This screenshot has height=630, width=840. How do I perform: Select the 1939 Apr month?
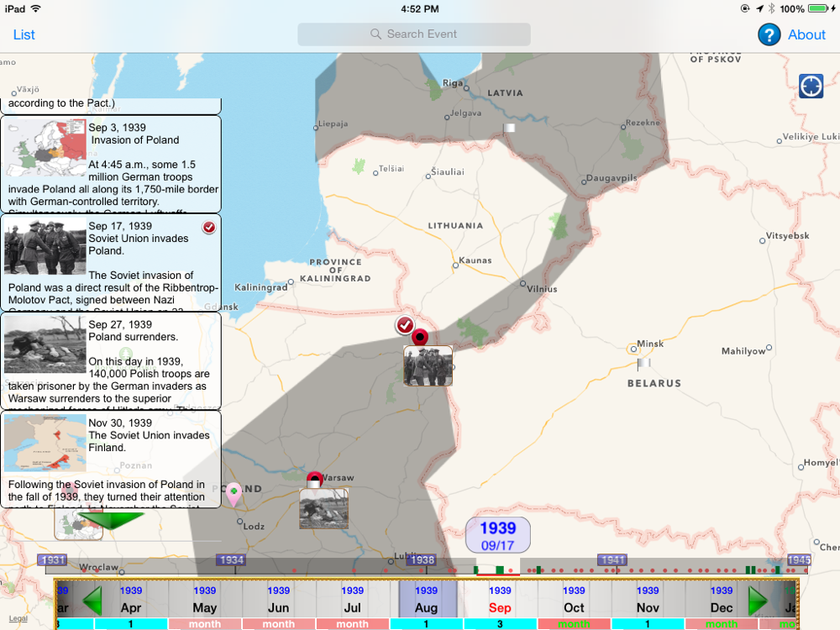131,600
